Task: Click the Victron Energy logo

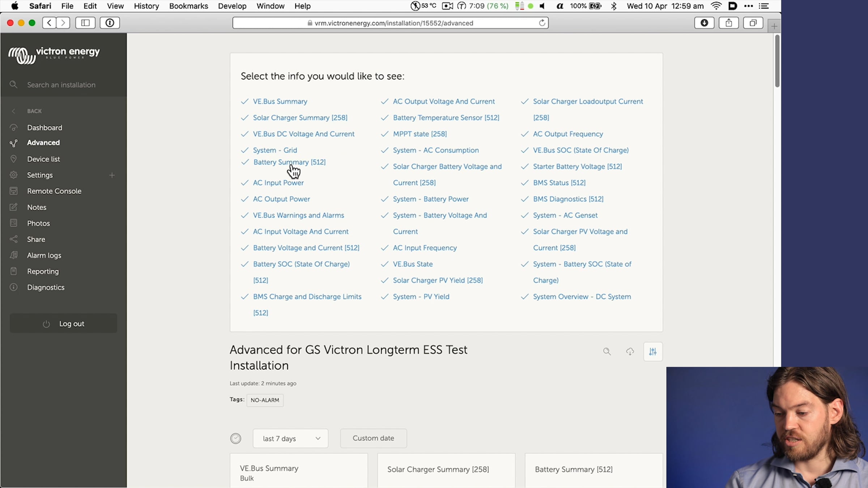Action: [x=54, y=55]
